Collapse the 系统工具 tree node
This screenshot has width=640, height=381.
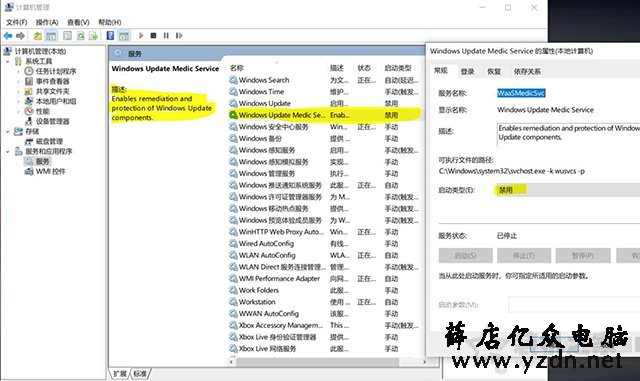pyautogui.click(x=8, y=62)
